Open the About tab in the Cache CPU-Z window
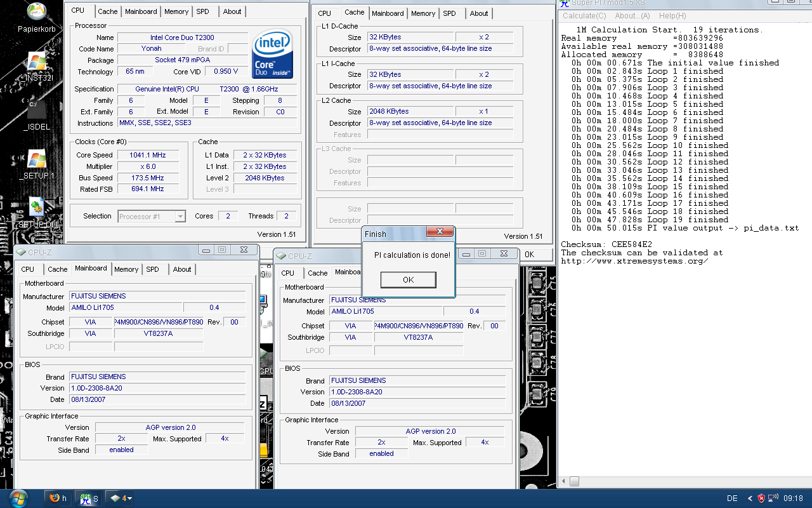This screenshot has width=812, height=508. (479, 13)
